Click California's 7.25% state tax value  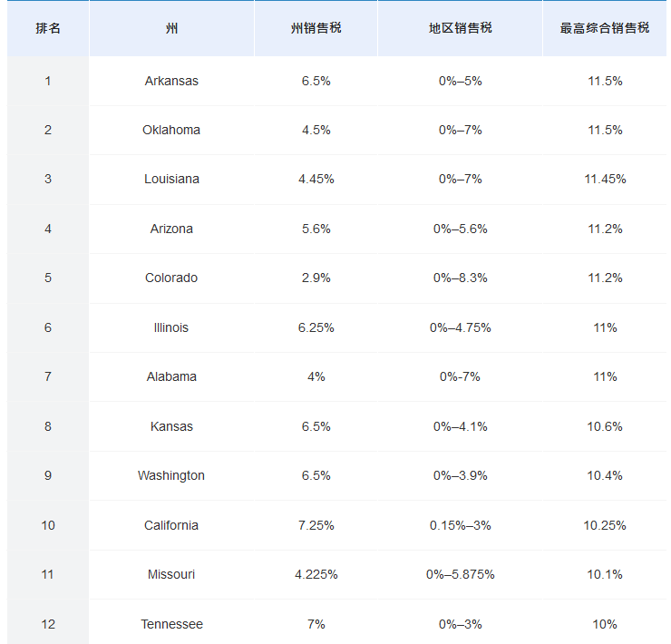(316, 525)
